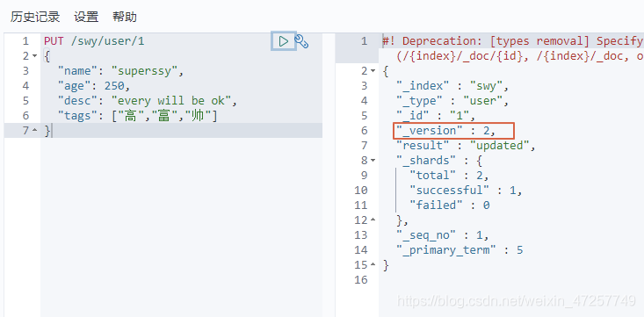Open the wrench tools menu icon
Viewport: 644px width, 317px height.
coord(302,41)
